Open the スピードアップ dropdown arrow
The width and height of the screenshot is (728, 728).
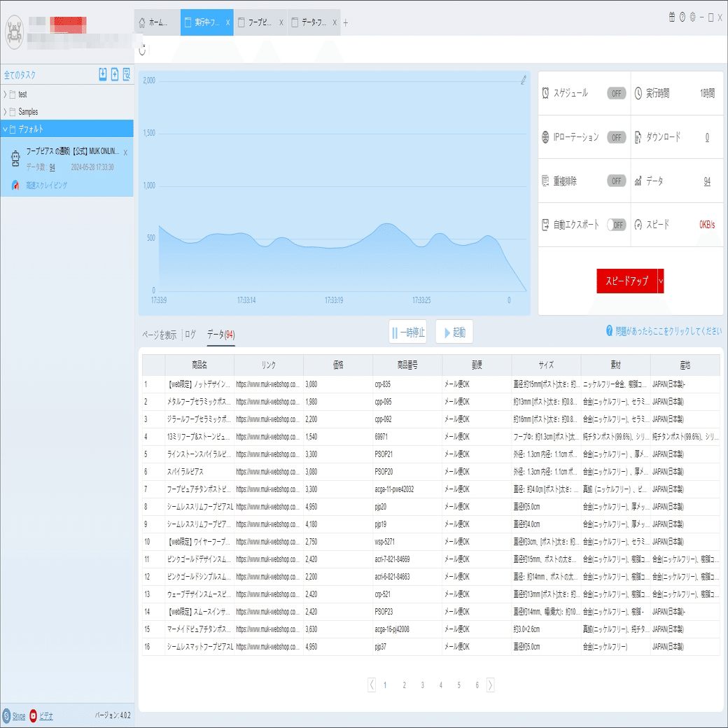tap(659, 281)
